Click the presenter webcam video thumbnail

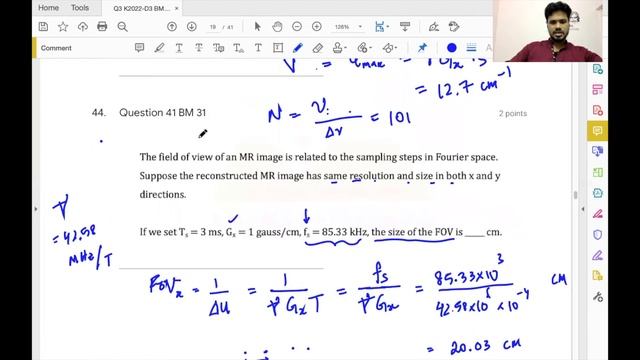(547, 31)
